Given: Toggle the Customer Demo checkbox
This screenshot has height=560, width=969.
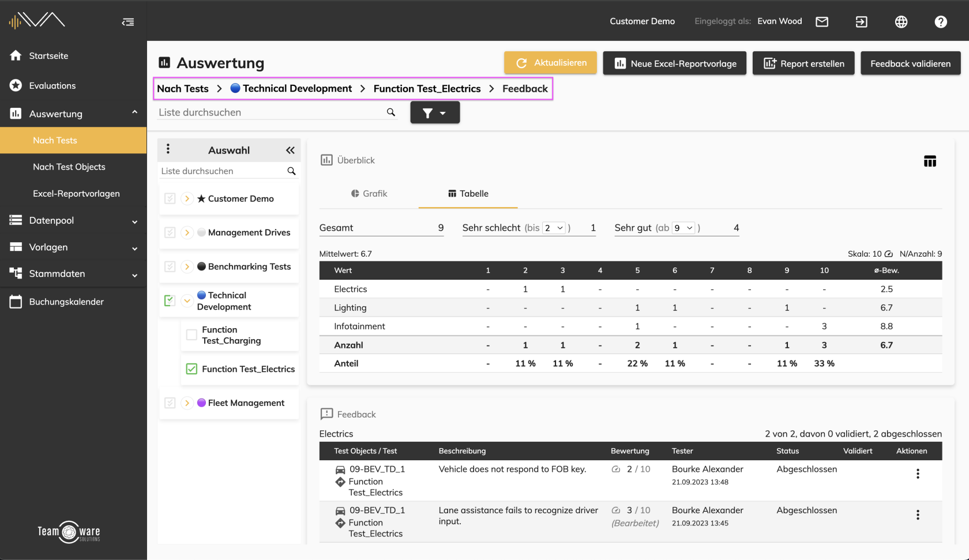Looking at the screenshot, I should pyautogui.click(x=170, y=198).
